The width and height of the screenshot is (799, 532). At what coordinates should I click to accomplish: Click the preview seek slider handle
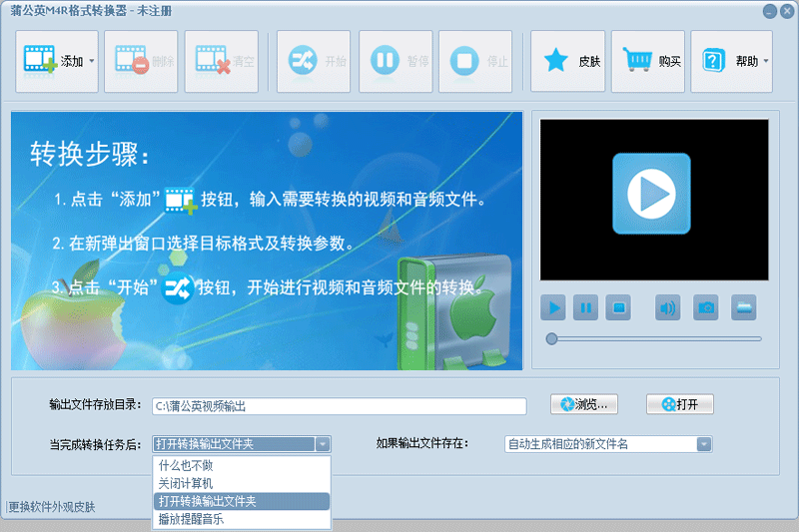(551, 339)
